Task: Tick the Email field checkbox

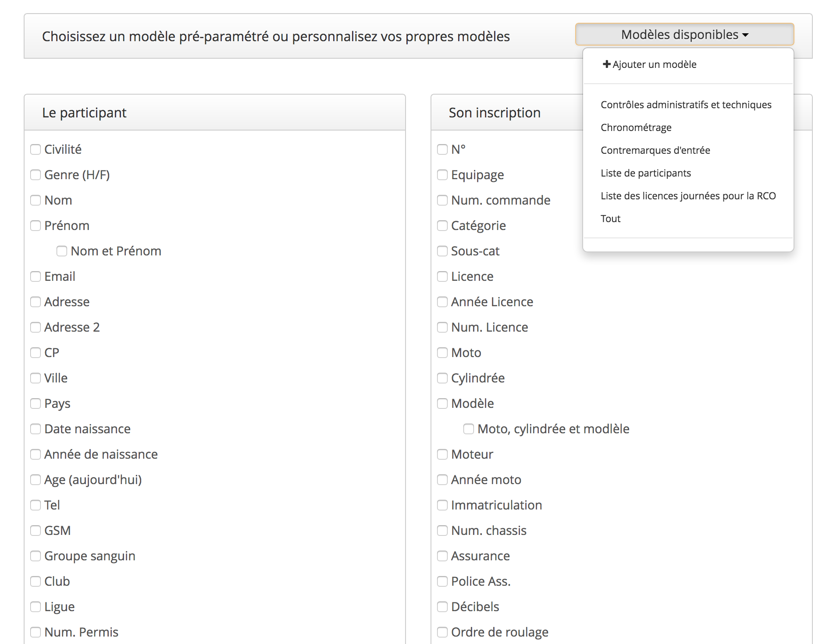Action: point(36,276)
